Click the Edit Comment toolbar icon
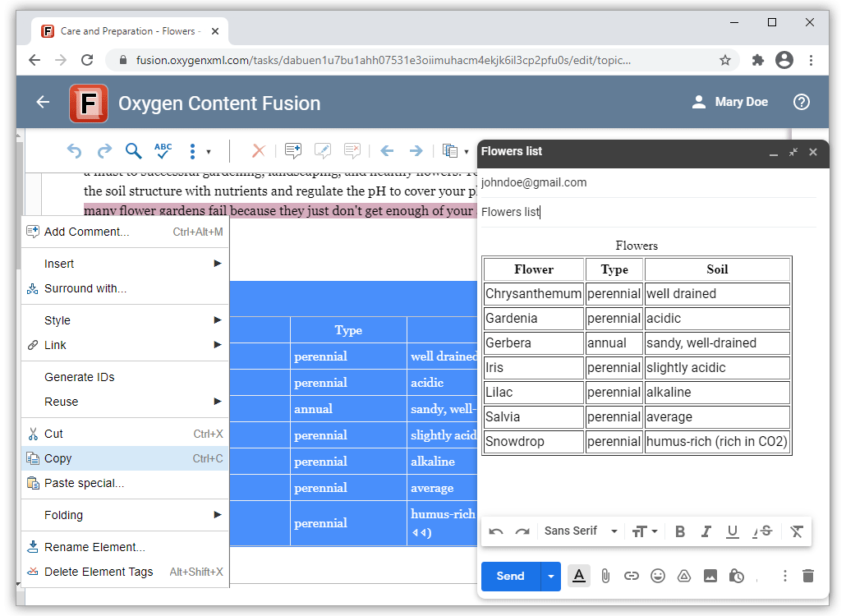Screen dimensions: 846x616 point(323,151)
